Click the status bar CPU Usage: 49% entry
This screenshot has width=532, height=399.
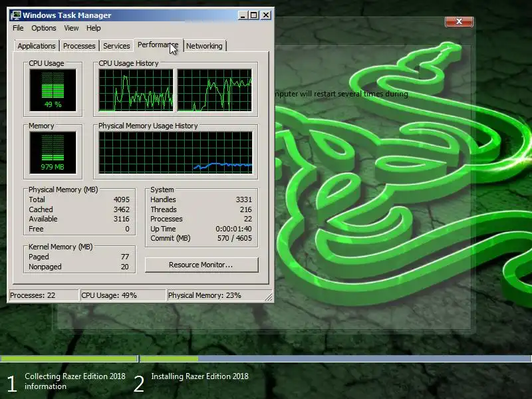[122, 295]
